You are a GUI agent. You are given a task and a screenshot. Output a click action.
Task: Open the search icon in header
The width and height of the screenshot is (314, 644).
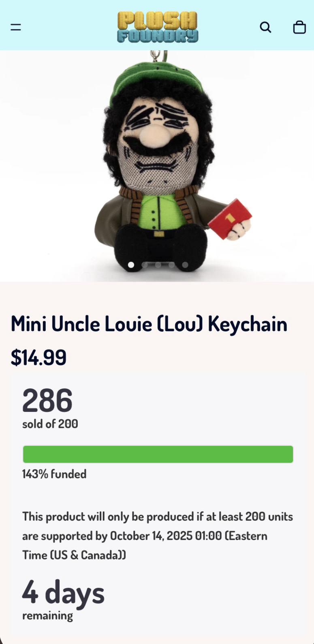[x=265, y=27]
